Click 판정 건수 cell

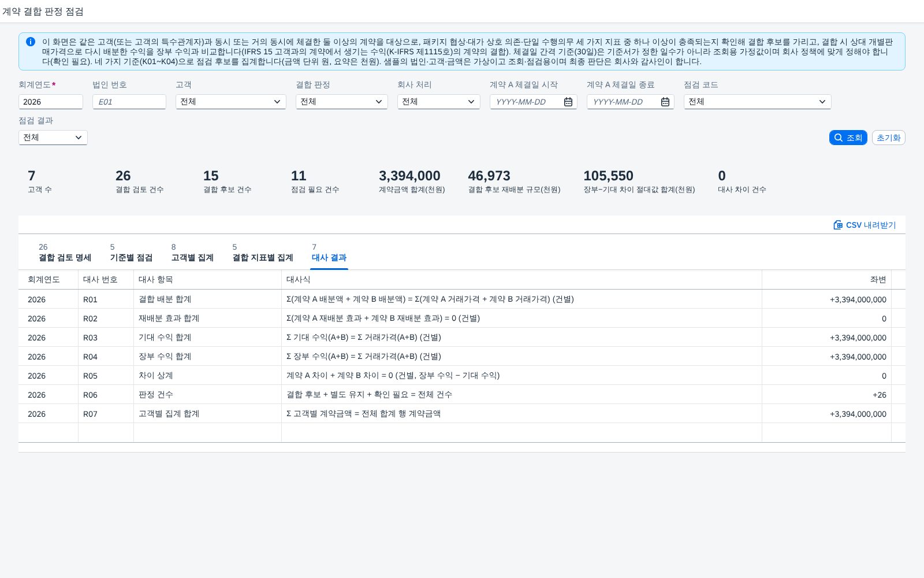coord(207,395)
